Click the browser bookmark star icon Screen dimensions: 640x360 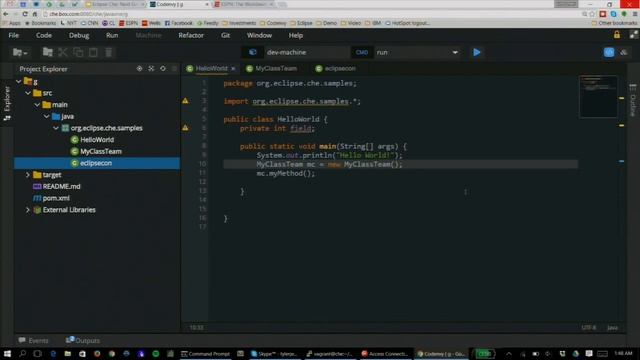592,14
